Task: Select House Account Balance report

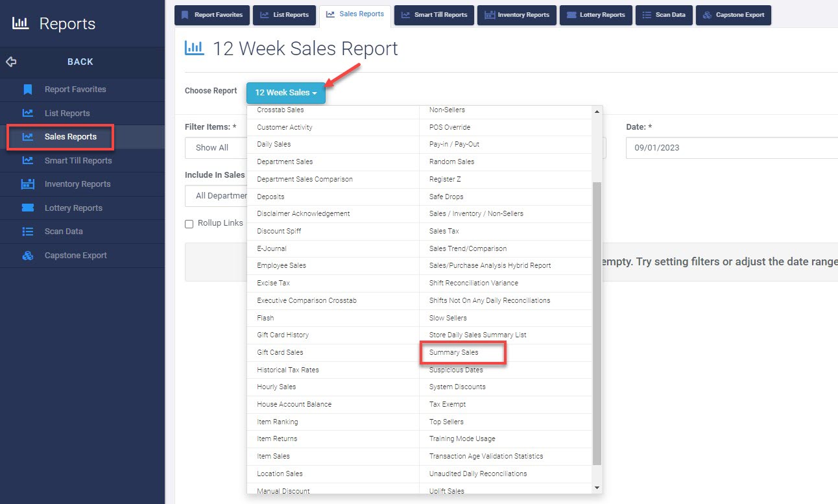Action: point(294,404)
